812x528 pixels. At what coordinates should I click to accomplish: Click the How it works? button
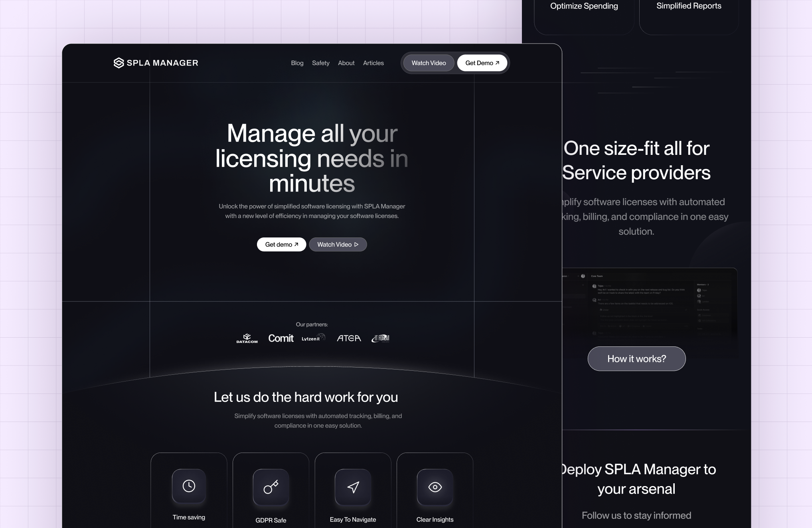coord(636,359)
